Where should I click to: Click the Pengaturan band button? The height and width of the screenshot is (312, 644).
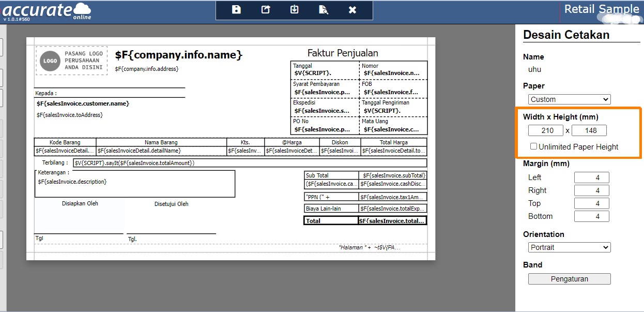pos(569,279)
